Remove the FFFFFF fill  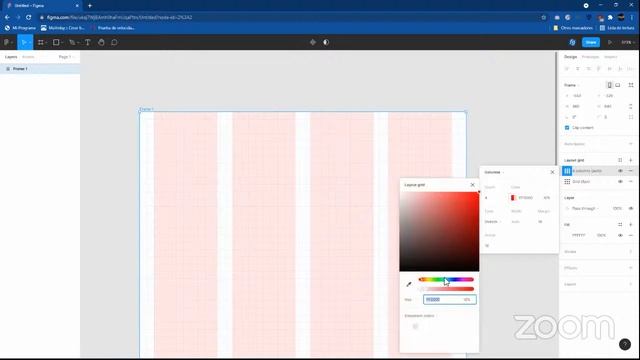click(631, 235)
